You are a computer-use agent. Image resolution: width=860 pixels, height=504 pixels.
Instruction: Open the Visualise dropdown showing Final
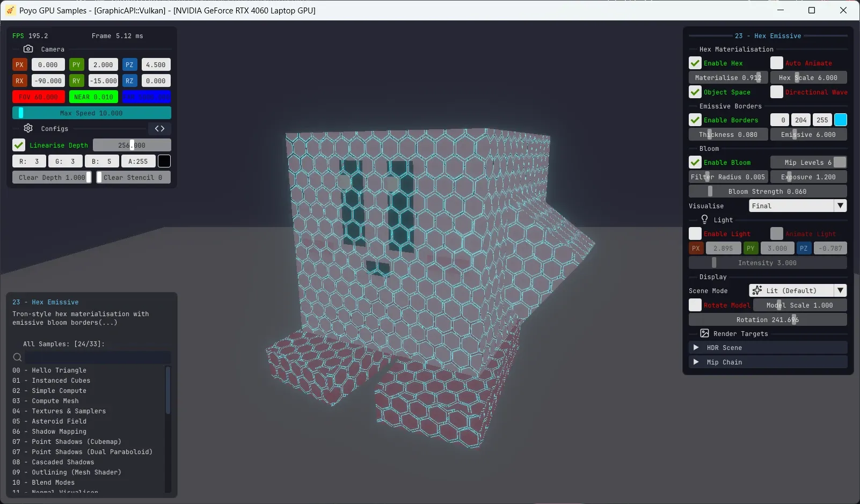[x=797, y=206]
